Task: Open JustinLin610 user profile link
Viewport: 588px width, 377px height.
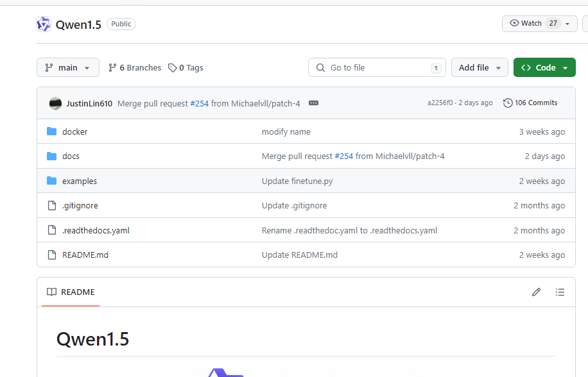Action: tap(89, 104)
